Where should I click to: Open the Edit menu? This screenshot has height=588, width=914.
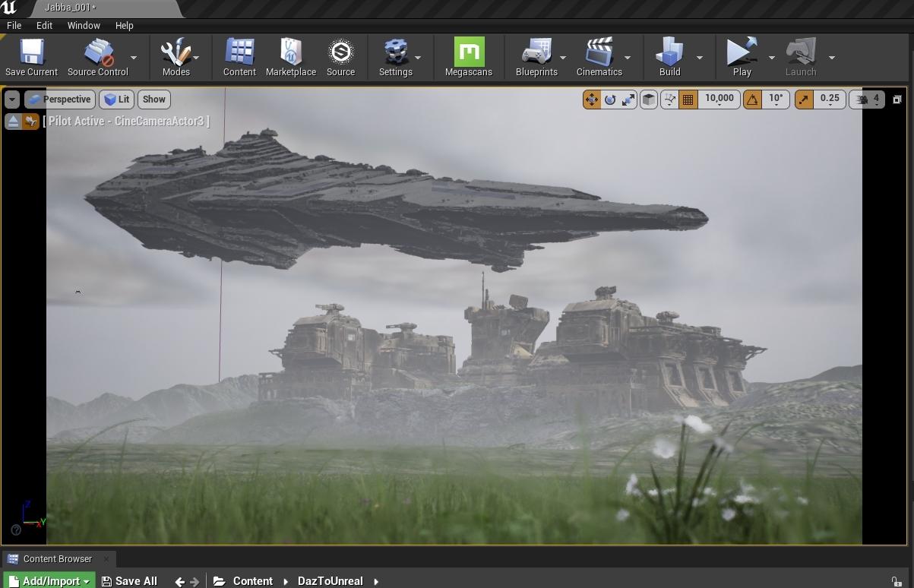coord(44,26)
